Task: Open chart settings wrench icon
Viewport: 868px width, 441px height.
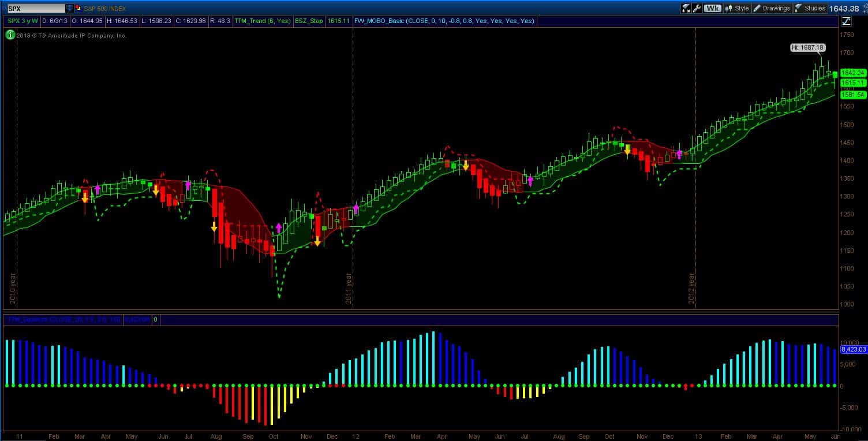Action: point(697,8)
